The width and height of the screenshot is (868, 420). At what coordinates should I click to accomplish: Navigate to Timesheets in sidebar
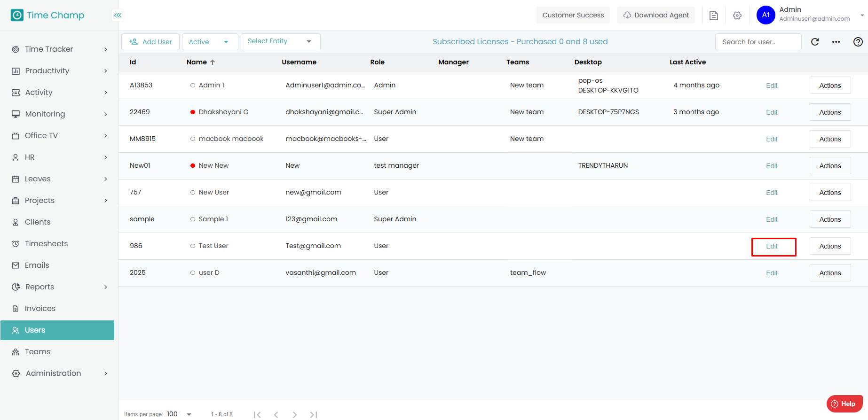tap(46, 244)
